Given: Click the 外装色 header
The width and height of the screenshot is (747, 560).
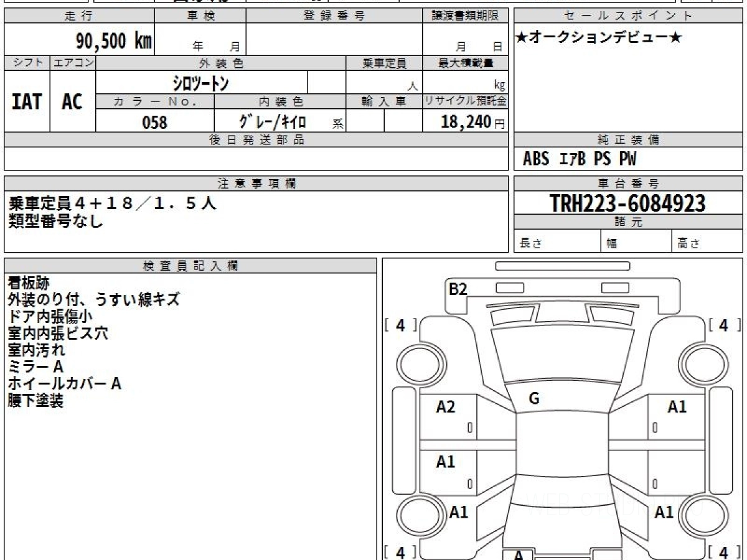Looking at the screenshot, I should coord(221,63).
